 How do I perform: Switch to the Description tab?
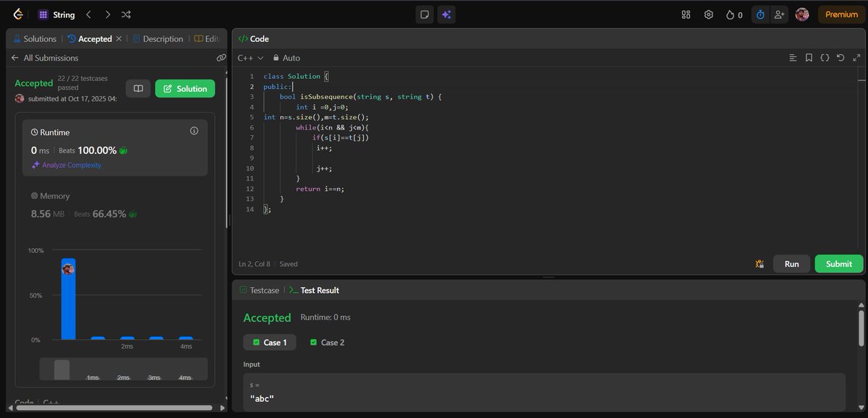point(158,39)
